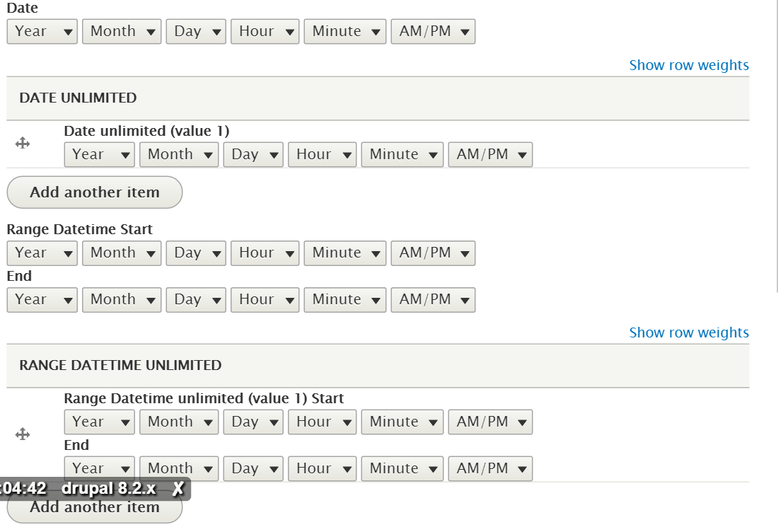The width and height of the screenshot is (778, 532).
Task: Grab the move handle for Range Datetime unlimited
Action: click(x=22, y=434)
